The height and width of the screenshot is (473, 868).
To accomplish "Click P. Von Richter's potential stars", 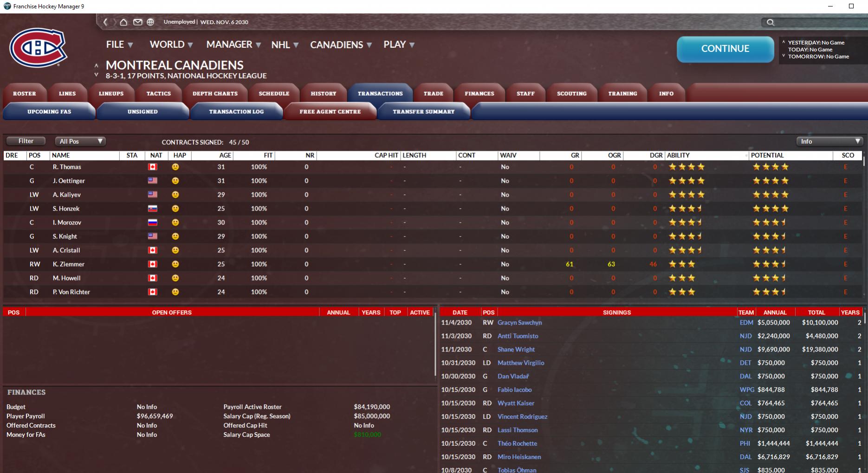I will (x=769, y=292).
